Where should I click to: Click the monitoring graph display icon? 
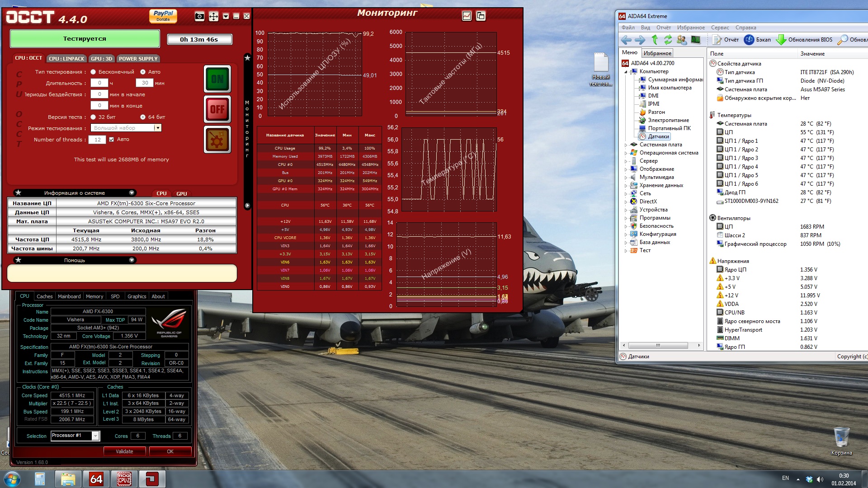pyautogui.click(x=467, y=16)
